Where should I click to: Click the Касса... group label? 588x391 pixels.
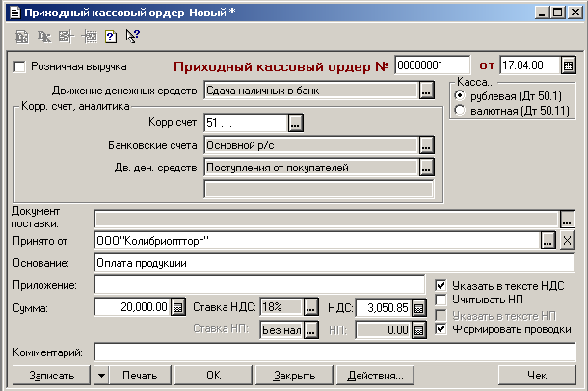click(475, 82)
